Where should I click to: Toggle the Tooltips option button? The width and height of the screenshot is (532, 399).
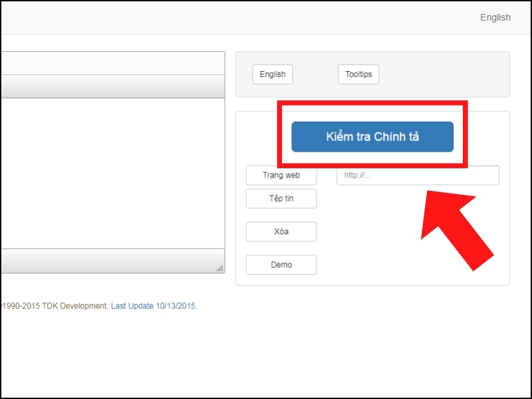point(358,74)
